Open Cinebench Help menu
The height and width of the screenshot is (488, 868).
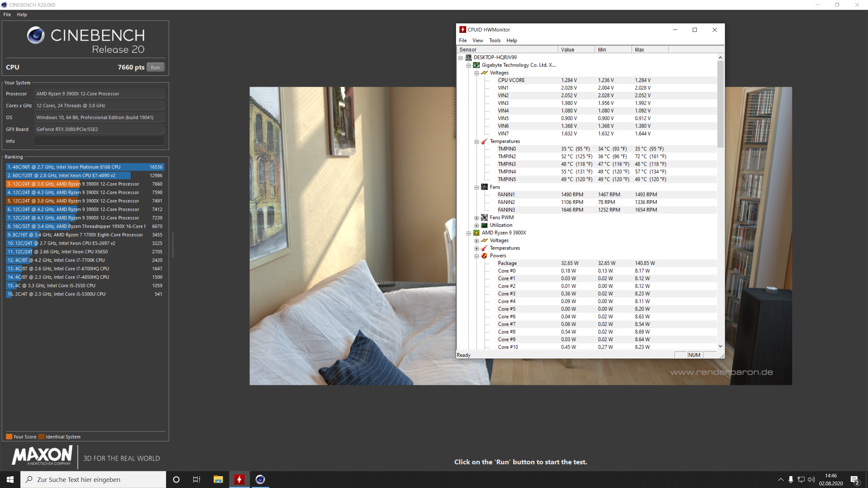tap(22, 15)
